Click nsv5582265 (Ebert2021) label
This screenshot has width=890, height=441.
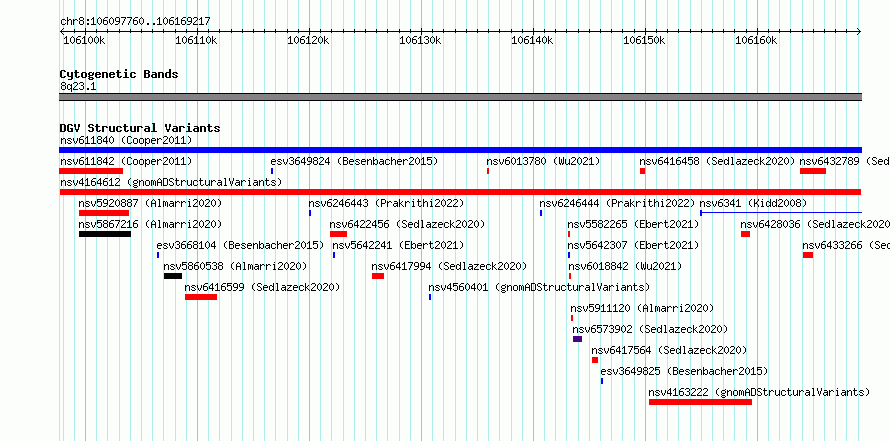[x=633, y=224]
